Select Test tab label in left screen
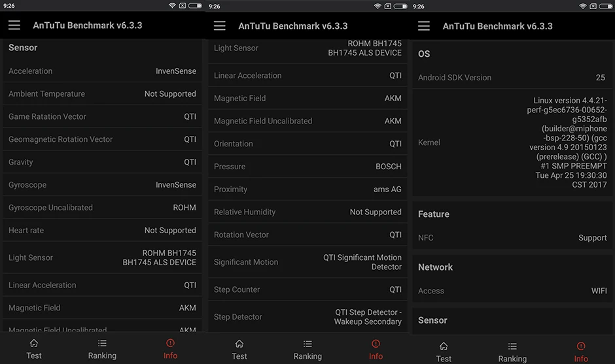The width and height of the screenshot is (615, 364). [34, 356]
